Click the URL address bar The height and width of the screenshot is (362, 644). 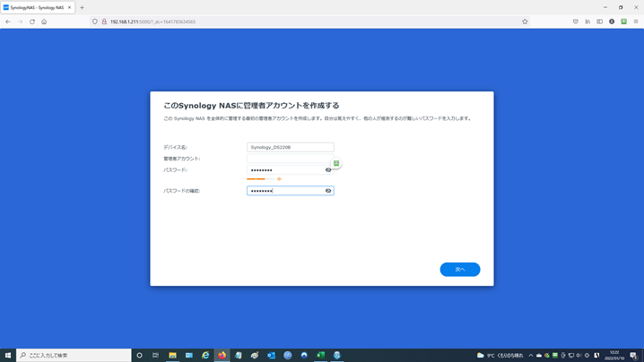(312, 22)
